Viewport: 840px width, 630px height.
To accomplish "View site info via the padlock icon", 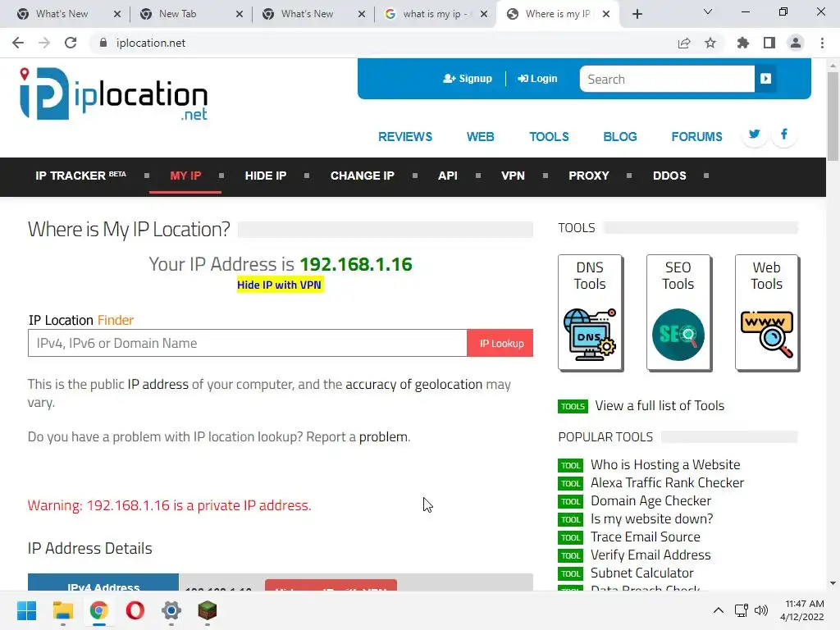I will pos(103,43).
